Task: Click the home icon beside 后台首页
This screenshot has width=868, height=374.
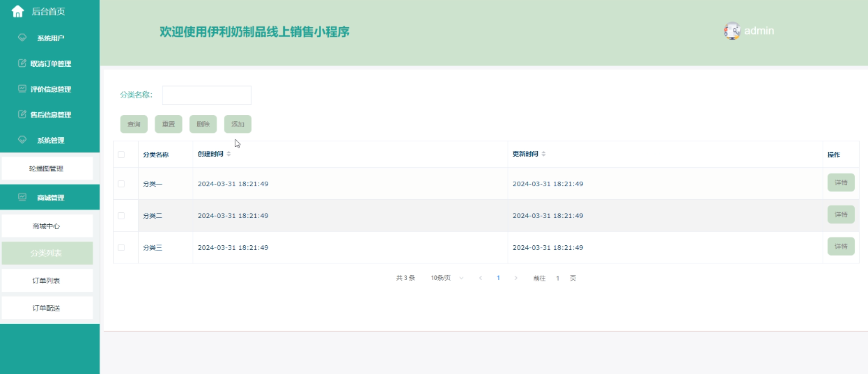Action: 18,11
